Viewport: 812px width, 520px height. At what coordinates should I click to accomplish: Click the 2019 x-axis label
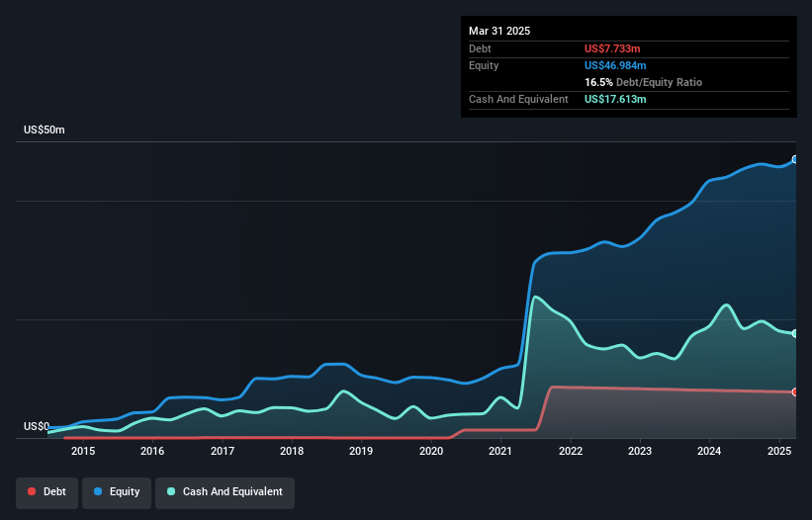point(361,451)
